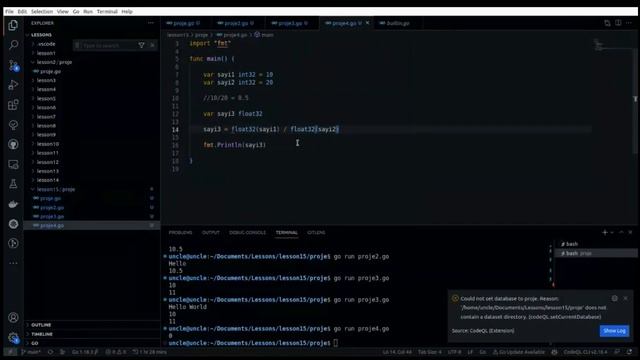Switch to the proje2.go editor tab

coord(239,23)
